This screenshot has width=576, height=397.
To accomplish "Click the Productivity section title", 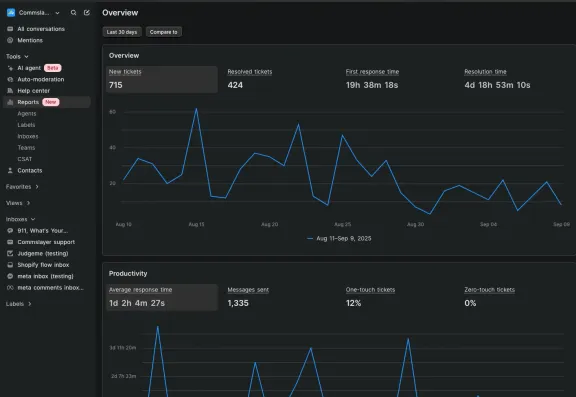I will pos(128,274).
